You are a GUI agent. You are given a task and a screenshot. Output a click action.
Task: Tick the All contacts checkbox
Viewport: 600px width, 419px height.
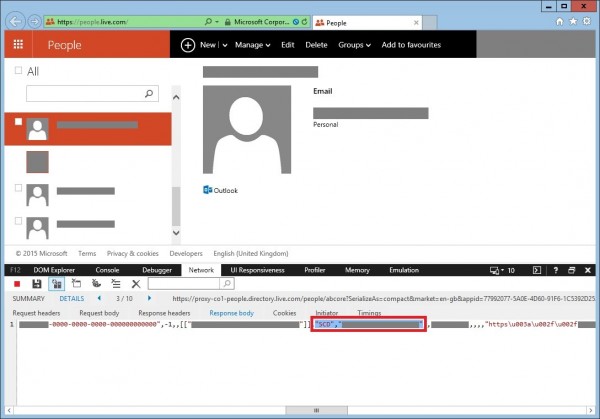coord(18,70)
